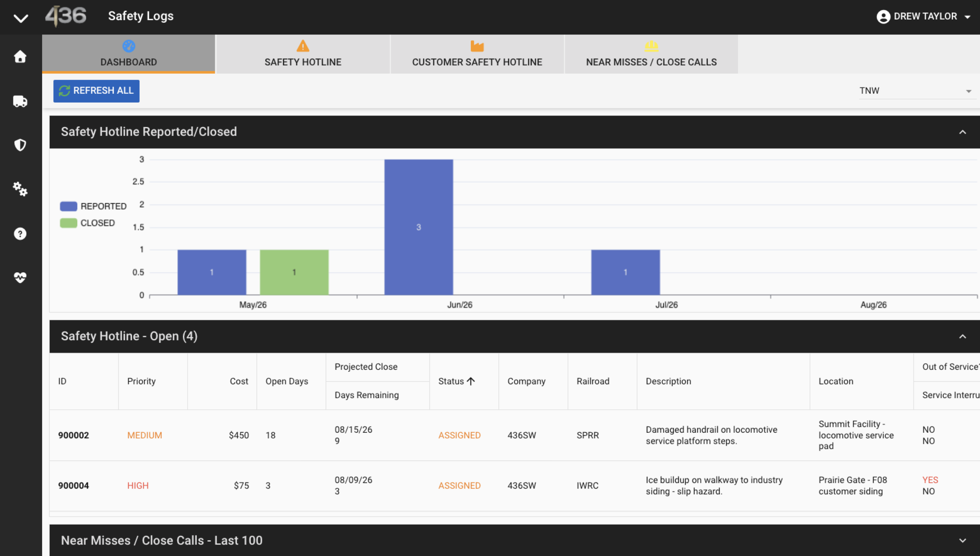Click the 436 logo

tap(66, 16)
